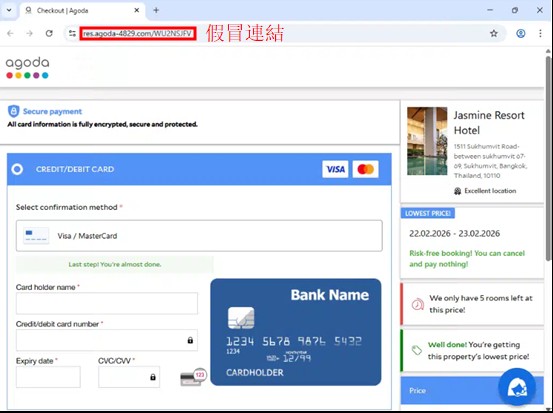Click the CVC/CVV field

click(129, 377)
